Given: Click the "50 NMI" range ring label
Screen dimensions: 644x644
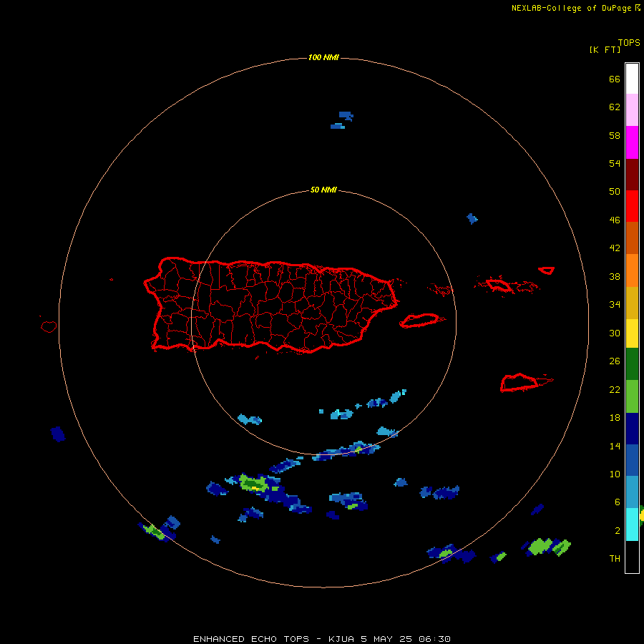Looking at the screenshot, I should (x=323, y=190).
